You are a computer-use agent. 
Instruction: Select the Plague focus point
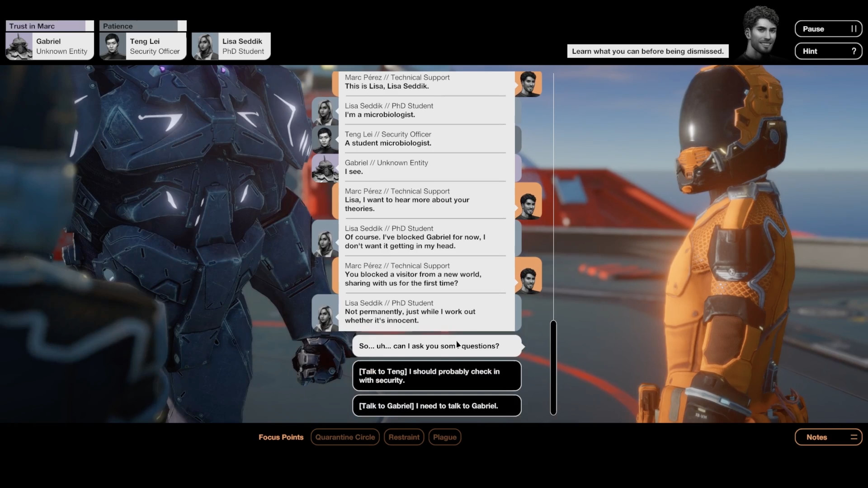pyautogui.click(x=444, y=437)
